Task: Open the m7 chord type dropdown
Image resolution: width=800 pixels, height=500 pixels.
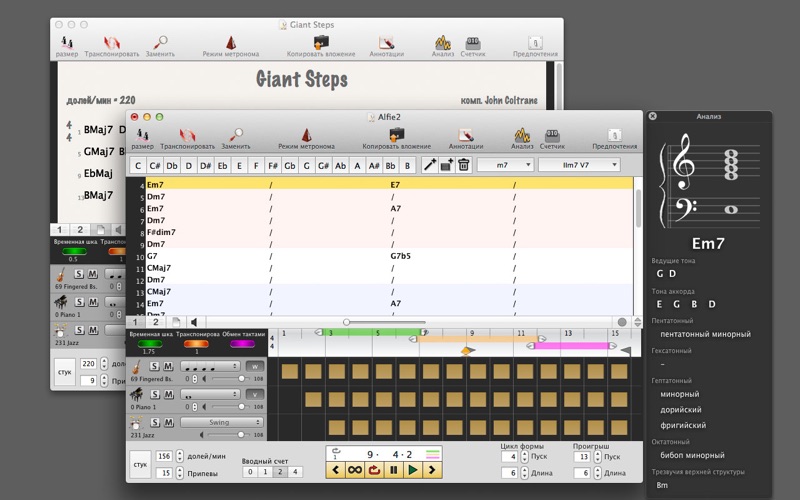Action: (x=505, y=165)
